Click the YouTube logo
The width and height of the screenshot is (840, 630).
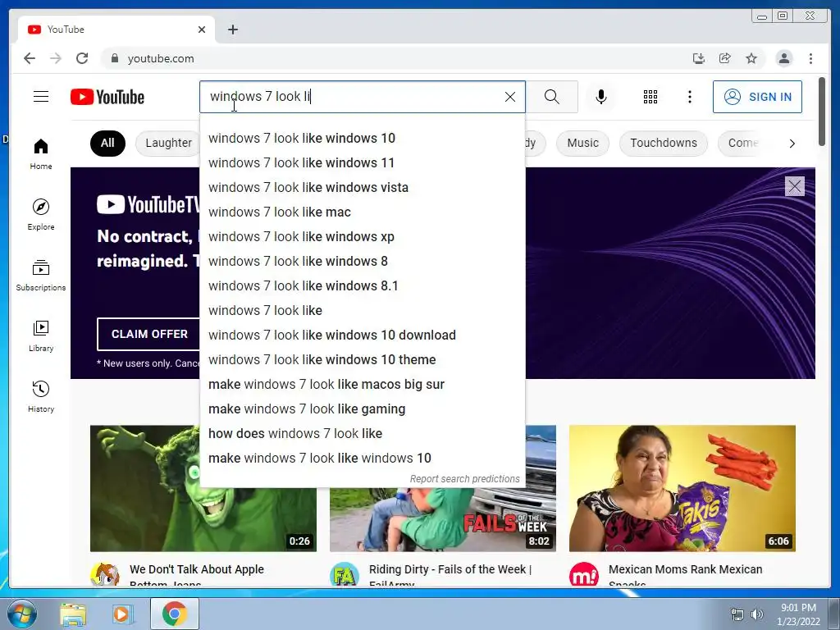[x=107, y=97]
